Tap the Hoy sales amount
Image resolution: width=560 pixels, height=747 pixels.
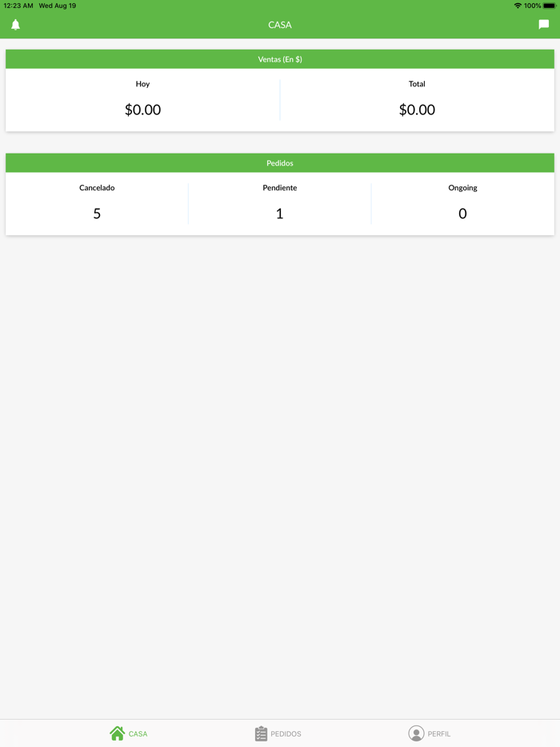pyautogui.click(x=142, y=110)
